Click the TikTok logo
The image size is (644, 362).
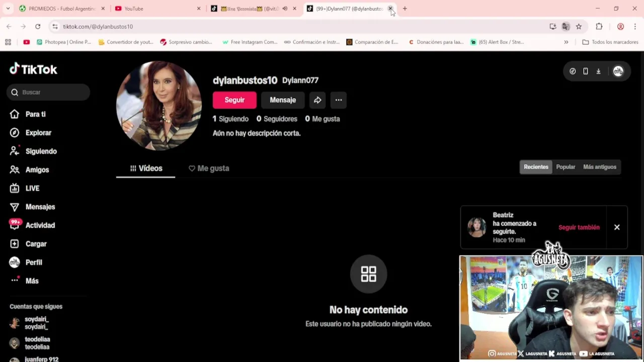(x=33, y=69)
